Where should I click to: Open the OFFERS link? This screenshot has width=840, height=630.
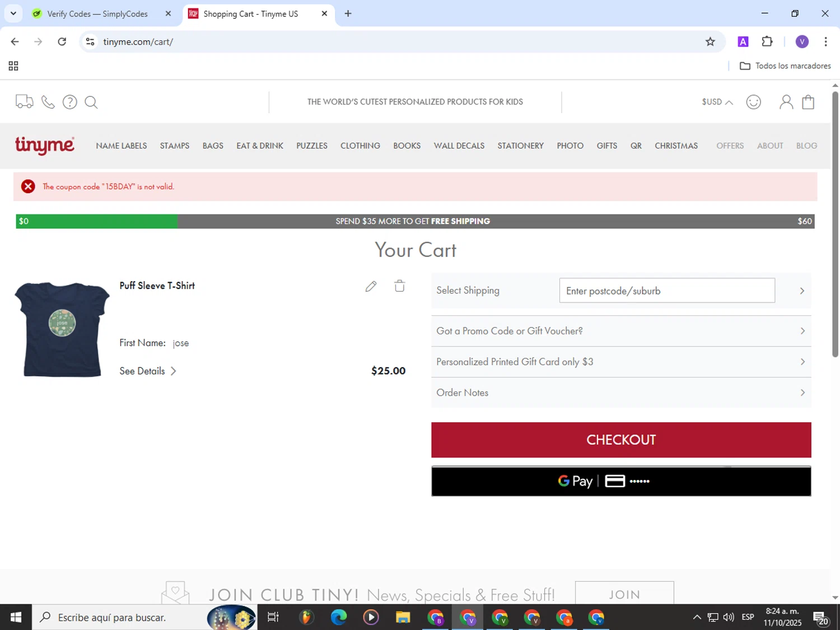tap(730, 146)
